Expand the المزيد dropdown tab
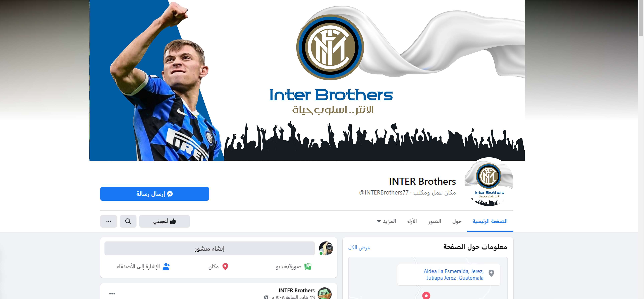 (x=387, y=221)
